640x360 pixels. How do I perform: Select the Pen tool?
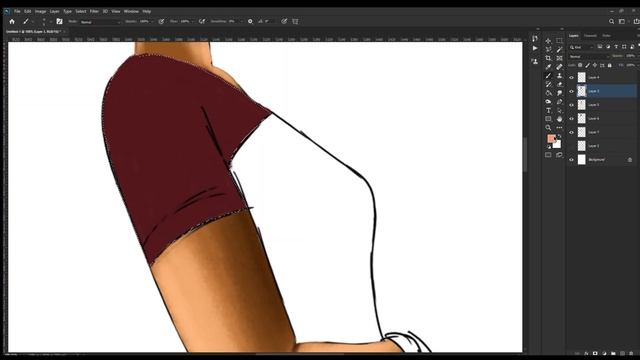(x=559, y=102)
